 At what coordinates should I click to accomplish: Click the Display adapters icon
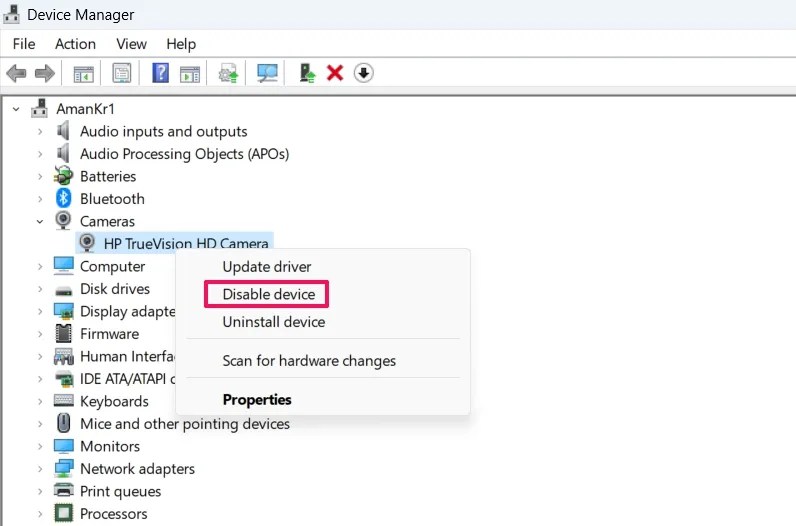tap(63, 311)
